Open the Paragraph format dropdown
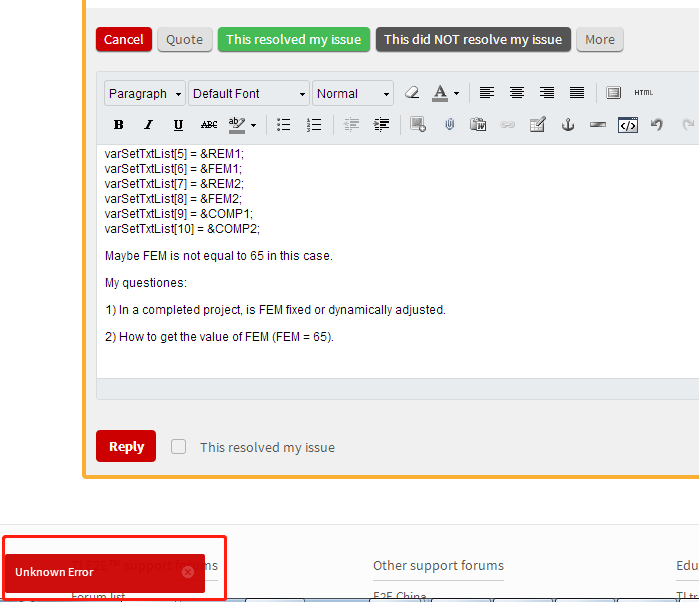Viewport: 699px width, 602px height. (x=145, y=93)
